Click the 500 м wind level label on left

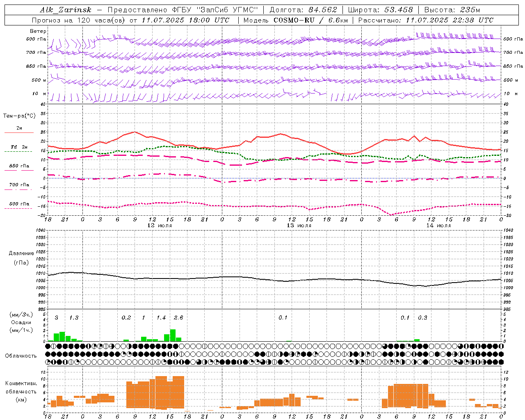pyautogui.click(x=39, y=80)
